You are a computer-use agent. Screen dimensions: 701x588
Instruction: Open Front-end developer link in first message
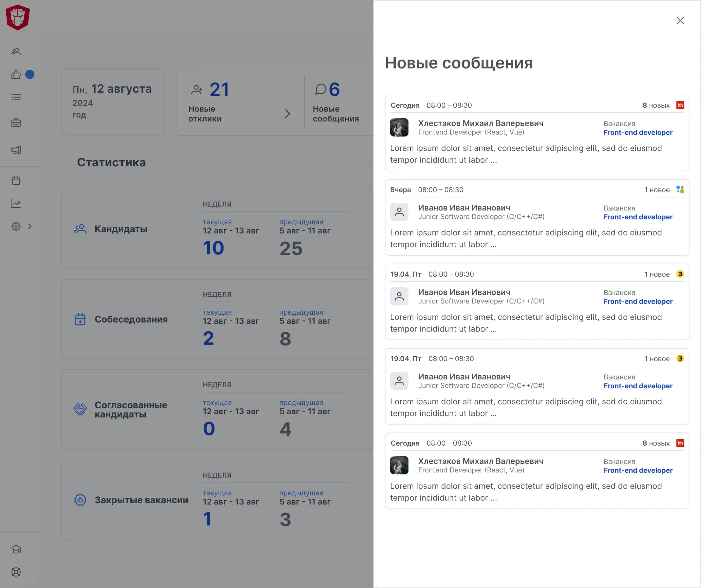point(637,133)
